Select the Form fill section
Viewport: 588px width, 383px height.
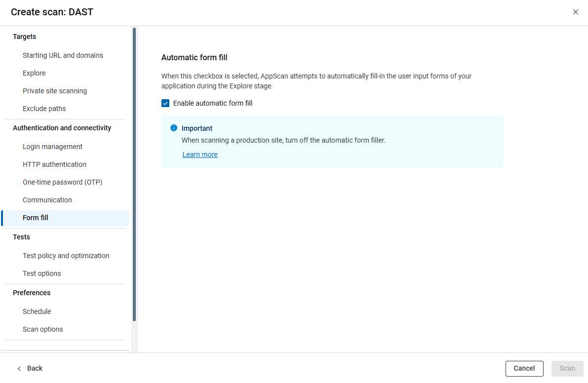[x=35, y=218]
